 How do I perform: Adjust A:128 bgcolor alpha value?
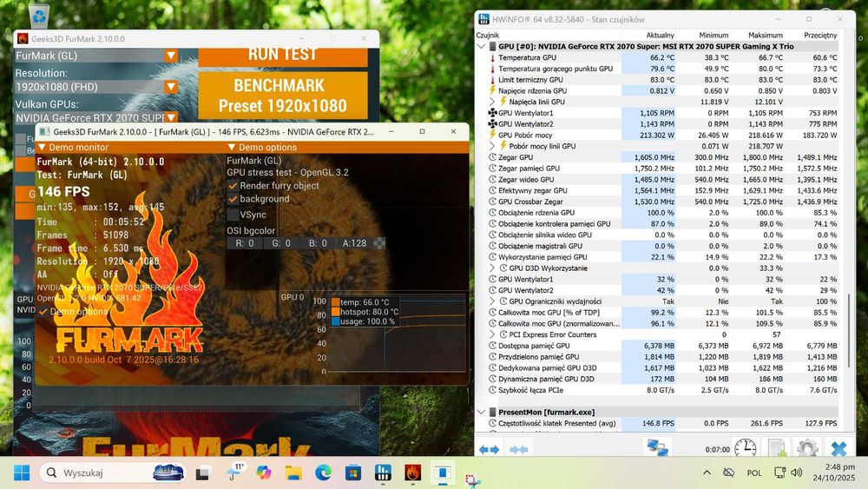[x=354, y=243]
